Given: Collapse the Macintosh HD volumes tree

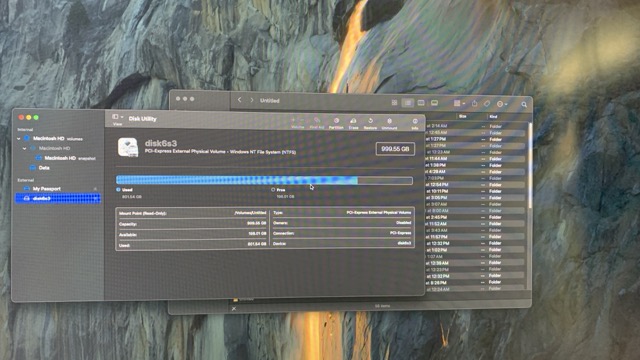Looking at the screenshot, I should (x=19, y=139).
